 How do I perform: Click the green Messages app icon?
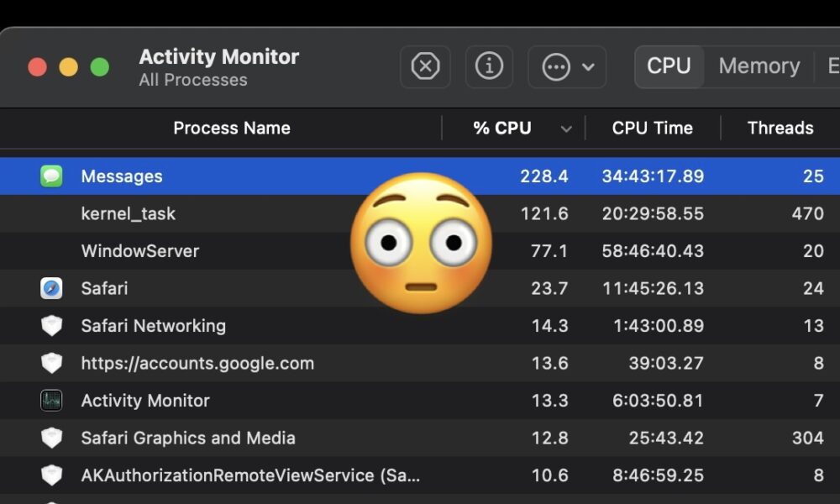tap(51, 176)
